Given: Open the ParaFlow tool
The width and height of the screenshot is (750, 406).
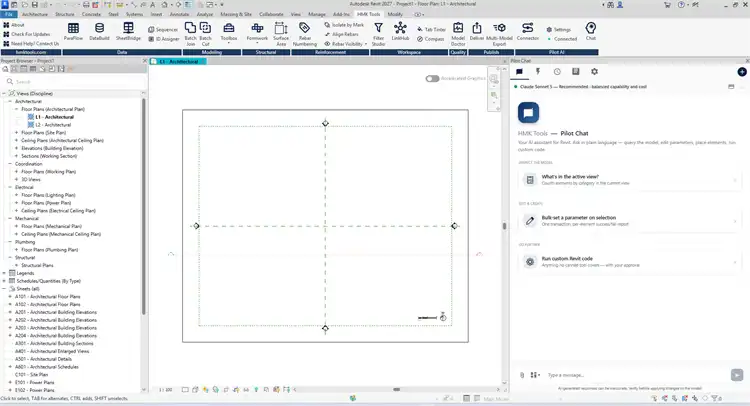Looking at the screenshot, I should point(73,32).
